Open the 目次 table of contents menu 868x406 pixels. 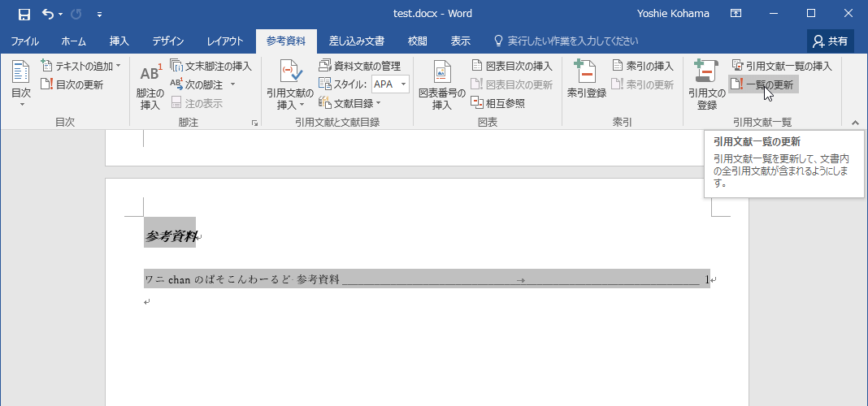[21, 84]
